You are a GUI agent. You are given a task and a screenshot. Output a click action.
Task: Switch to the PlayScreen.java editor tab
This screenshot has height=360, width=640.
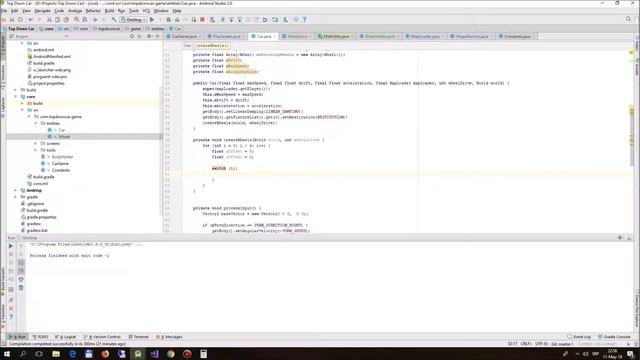point(227,36)
